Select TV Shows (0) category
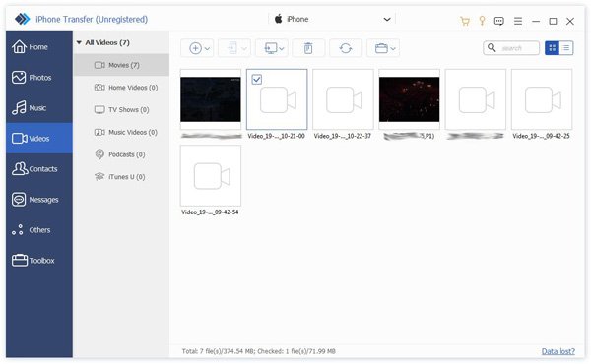591x364 pixels. 121,109
